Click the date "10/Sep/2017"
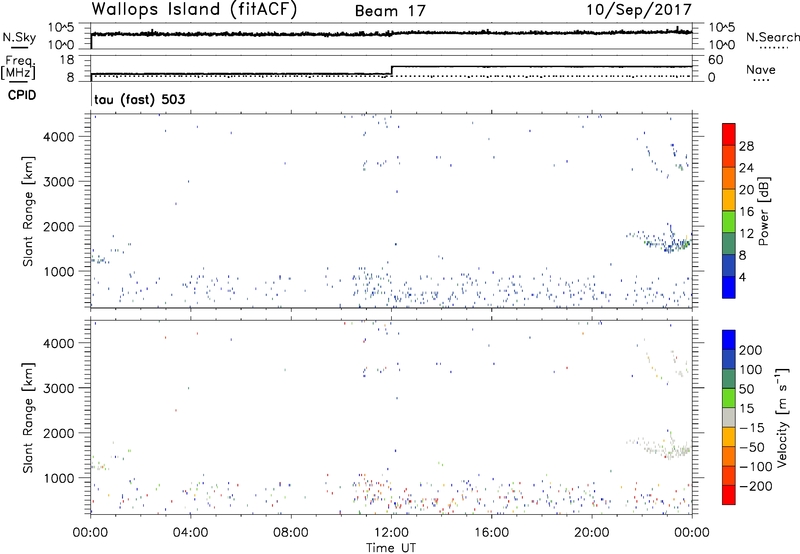Screen dimensions: 800x554 [639, 10]
